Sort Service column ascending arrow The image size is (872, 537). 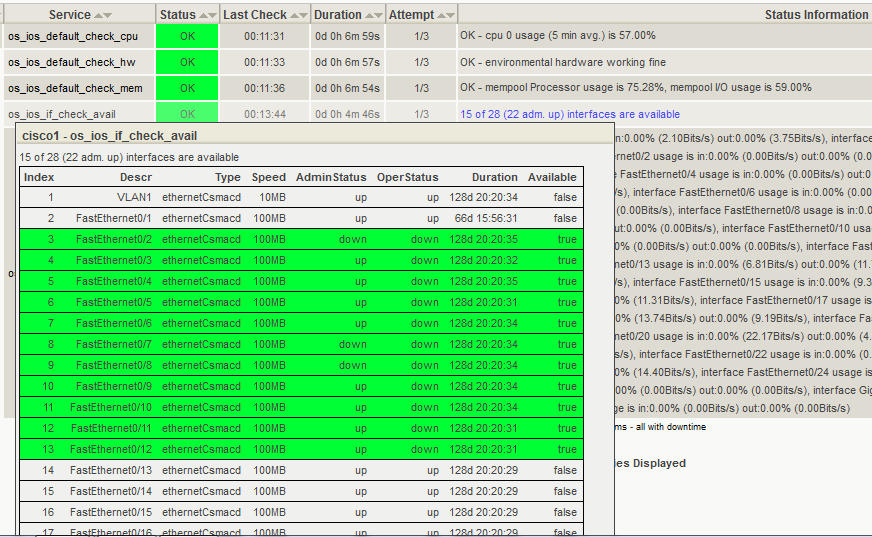point(98,16)
